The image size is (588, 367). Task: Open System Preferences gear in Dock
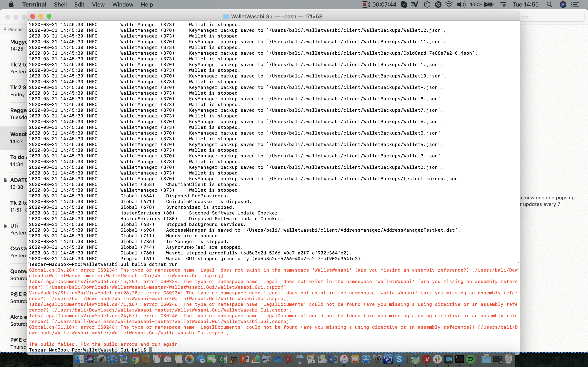377,359
